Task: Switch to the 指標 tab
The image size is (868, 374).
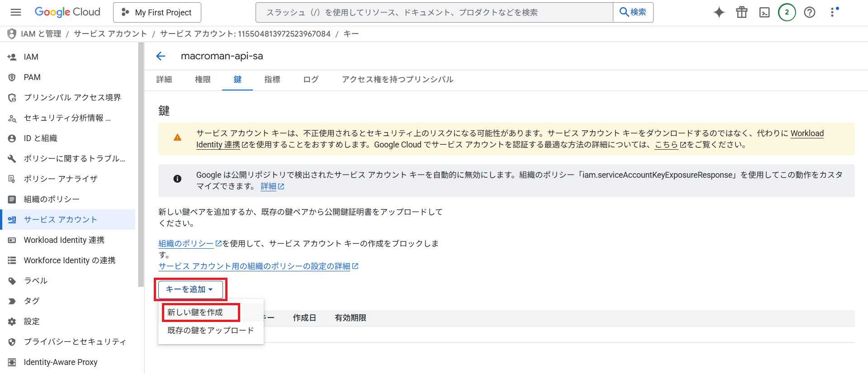Action: [272, 80]
